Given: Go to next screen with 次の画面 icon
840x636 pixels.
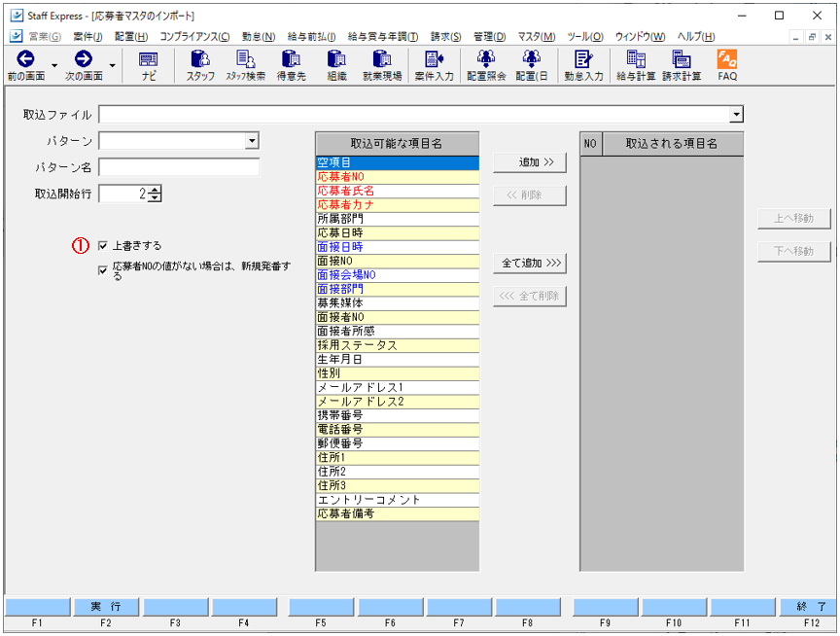Looking at the screenshot, I should click(x=84, y=65).
